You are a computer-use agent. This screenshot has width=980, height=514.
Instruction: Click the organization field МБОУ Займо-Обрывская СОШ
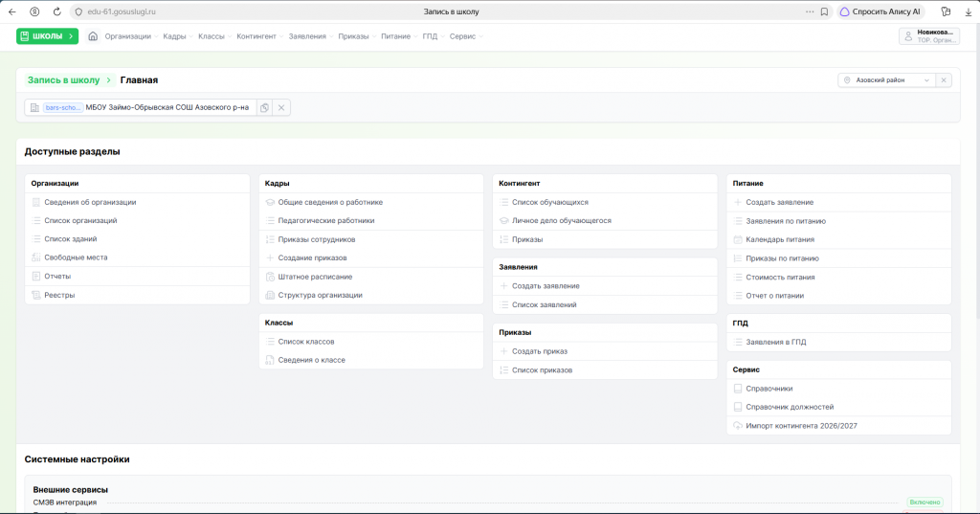point(141,107)
